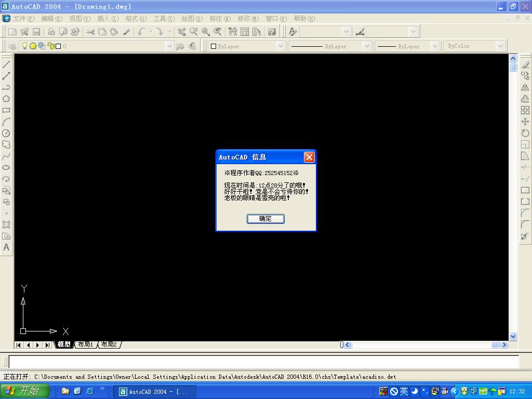Click the Copy to clipboard icon
This screenshot has width=532, height=399.
102,32
